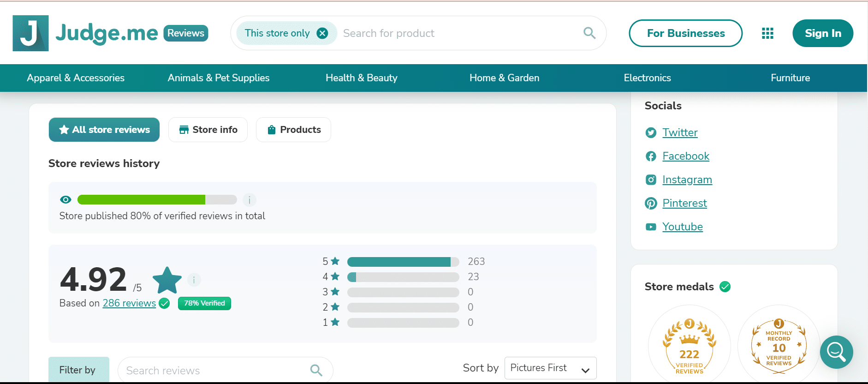The height and width of the screenshot is (384, 868).
Task: Switch to the Store info tab
Action: (x=208, y=130)
